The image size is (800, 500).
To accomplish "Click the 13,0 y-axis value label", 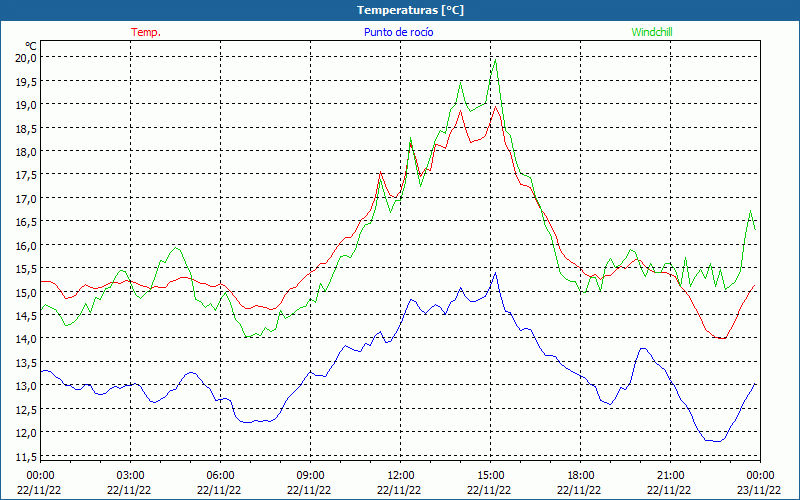I will 26,386.
